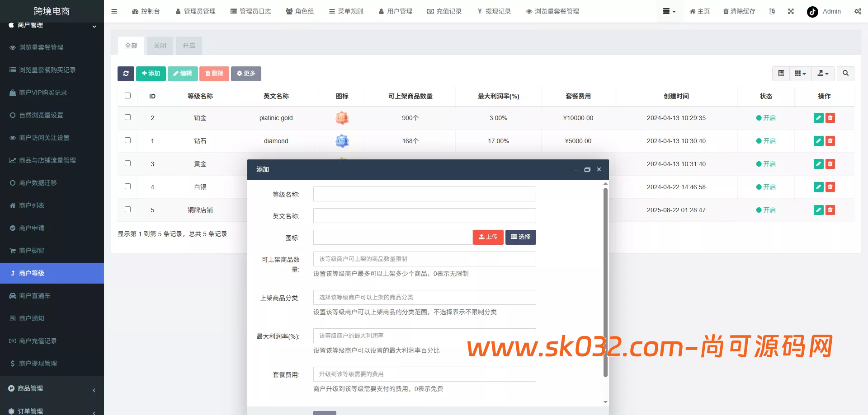
Task: Edit the 铂金 level row with pencil icon
Action: (818, 118)
